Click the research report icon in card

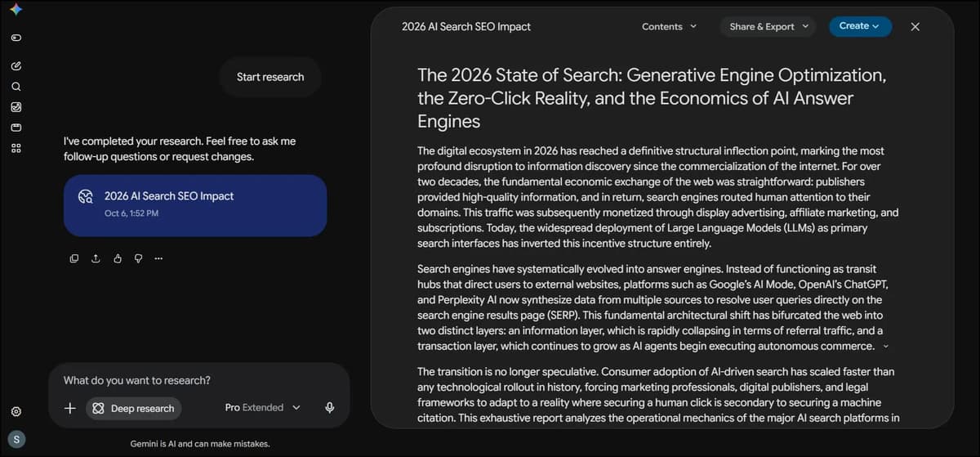point(86,196)
